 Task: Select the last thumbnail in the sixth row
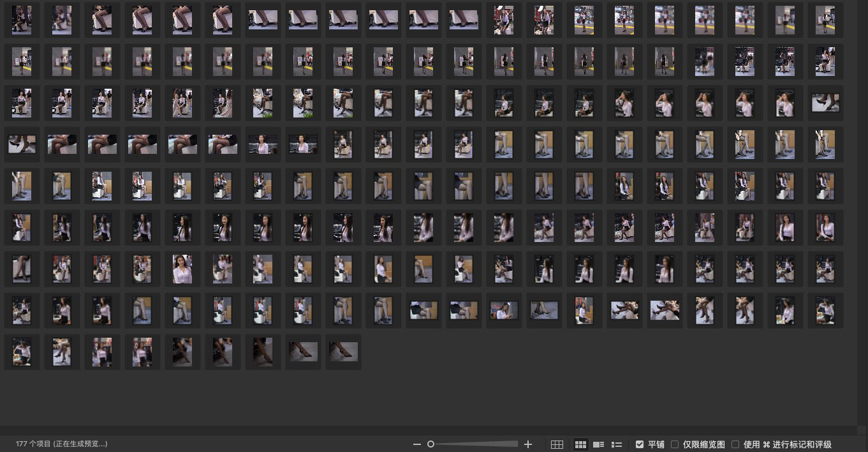pos(825,227)
